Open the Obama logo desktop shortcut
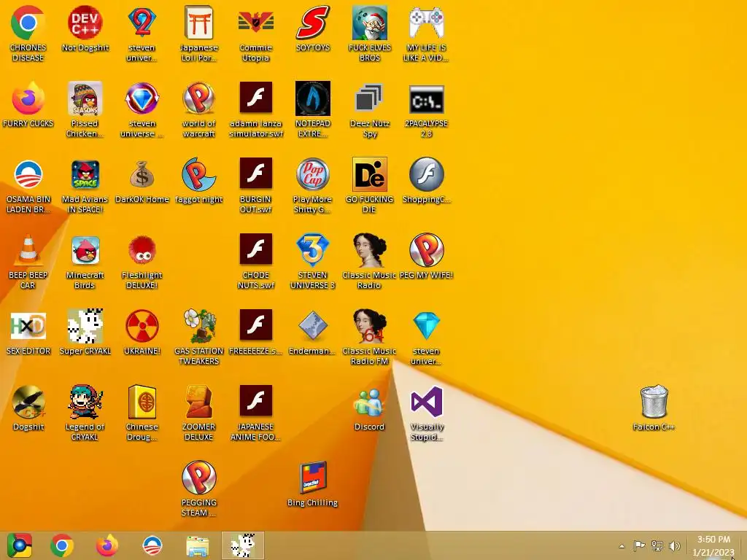Screen dimensions: 747x560 (x=28, y=174)
